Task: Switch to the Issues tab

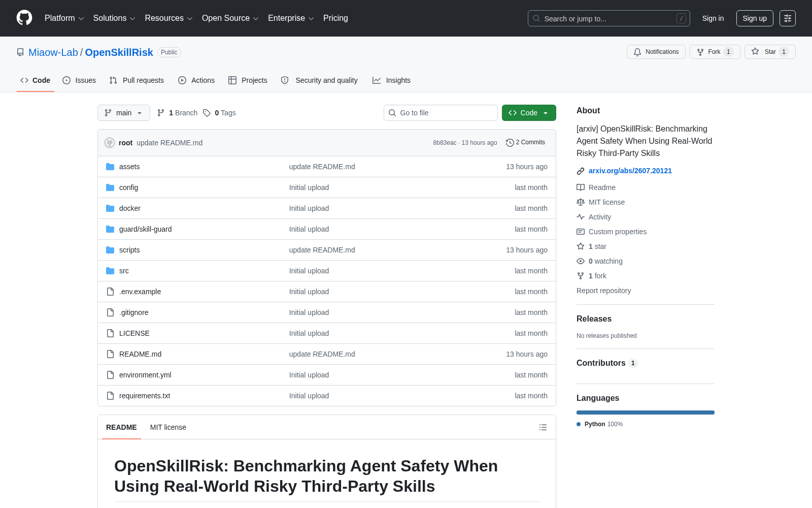Action: (79, 80)
